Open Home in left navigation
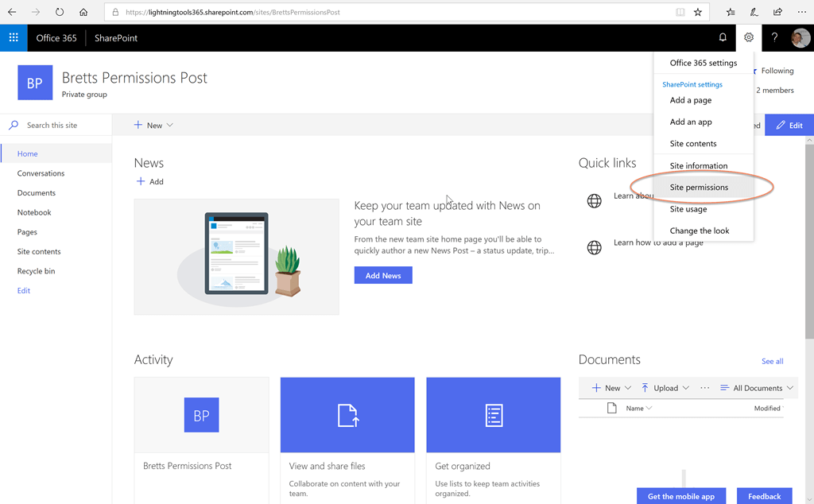 coord(28,153)
